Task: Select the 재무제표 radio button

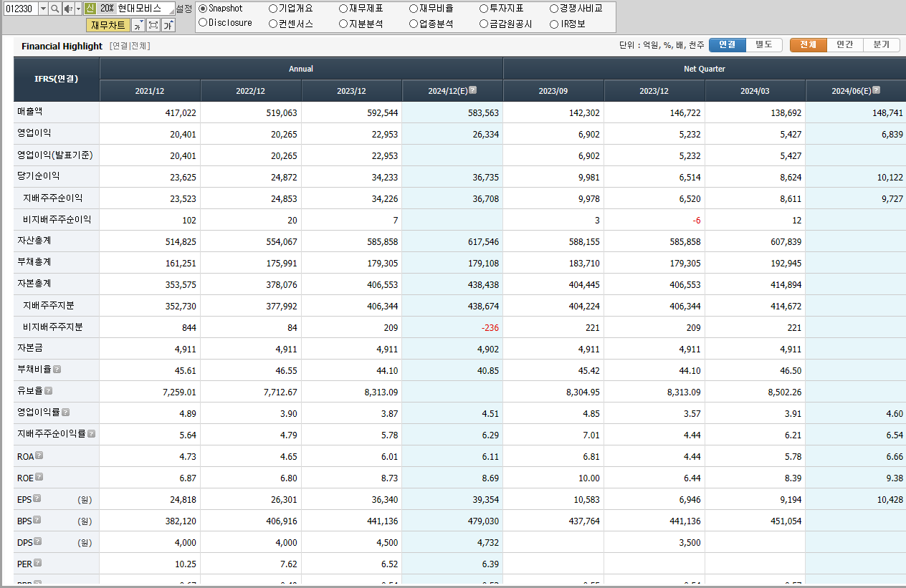Action: click(343, 9)
